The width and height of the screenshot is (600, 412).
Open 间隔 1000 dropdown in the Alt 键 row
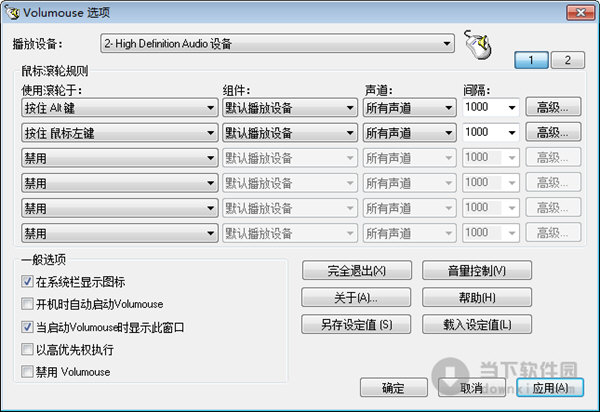coord(512,107)
